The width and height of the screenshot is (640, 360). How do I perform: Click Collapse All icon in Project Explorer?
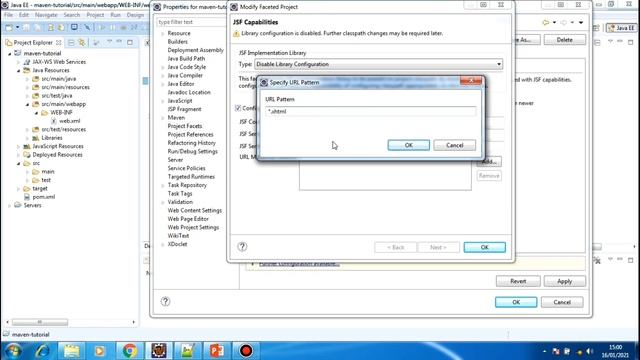71,42
